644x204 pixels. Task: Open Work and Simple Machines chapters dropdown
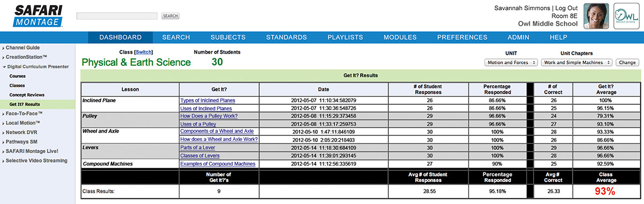click(577, 63)
